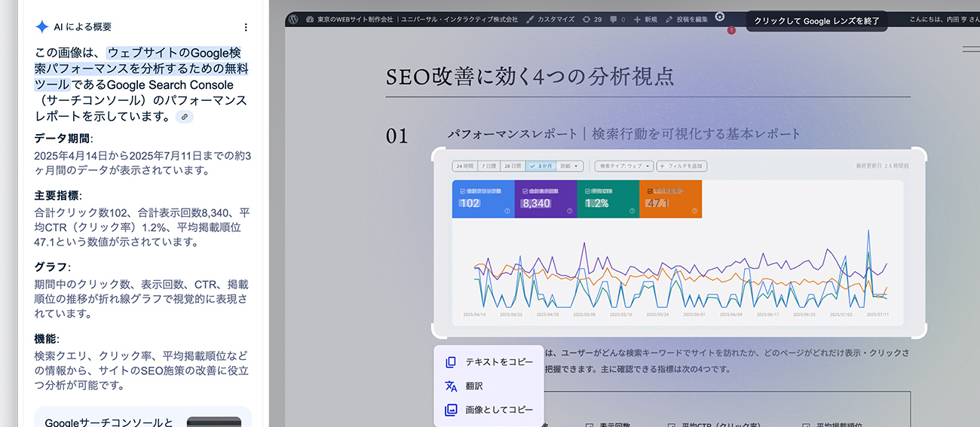Click the Googleサーチコンソールと result card
The height and width of the screenshot is (427, 980).
click(143, 416)
